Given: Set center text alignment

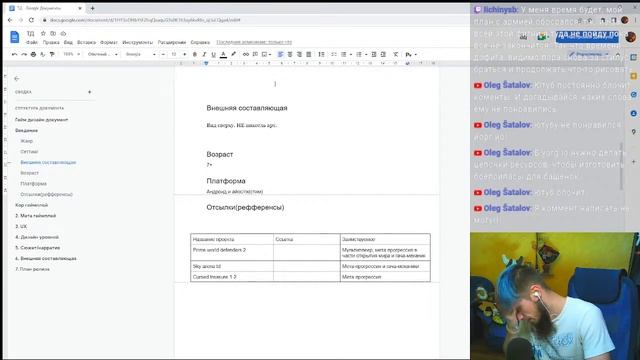Looking at the screenshot, I should 290,54.
